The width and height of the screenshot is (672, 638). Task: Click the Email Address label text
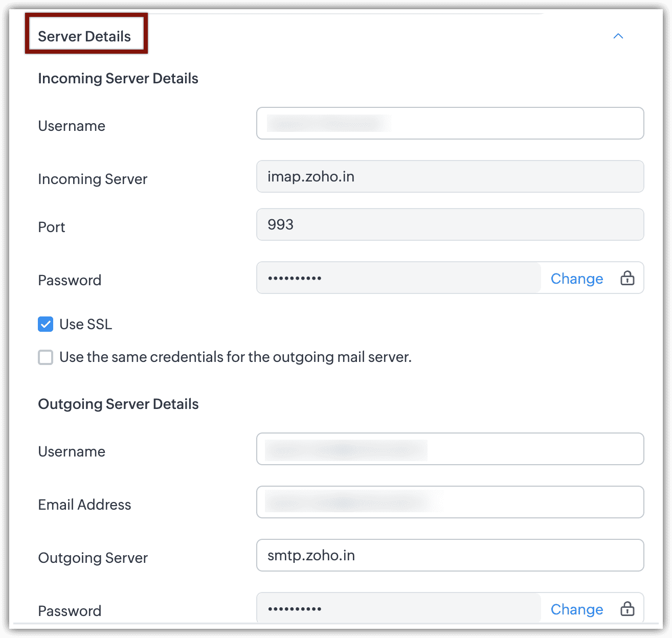(84, 505)
